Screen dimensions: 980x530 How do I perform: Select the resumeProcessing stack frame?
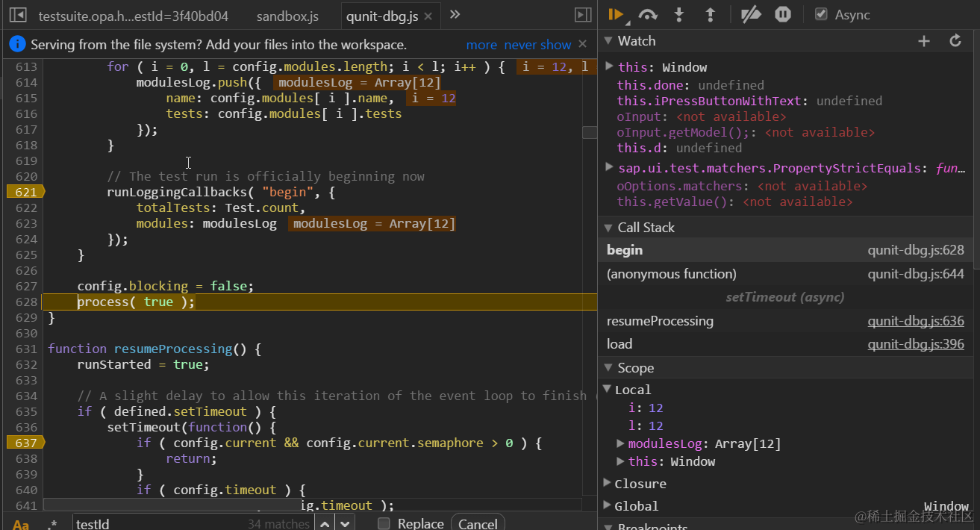click(x=785, y=321)
